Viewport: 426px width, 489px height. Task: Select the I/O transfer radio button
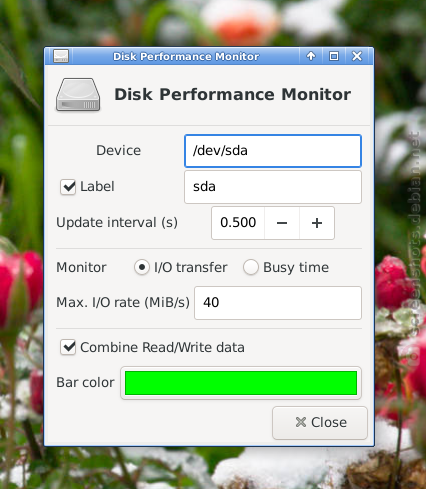click(x=142, y=267)
